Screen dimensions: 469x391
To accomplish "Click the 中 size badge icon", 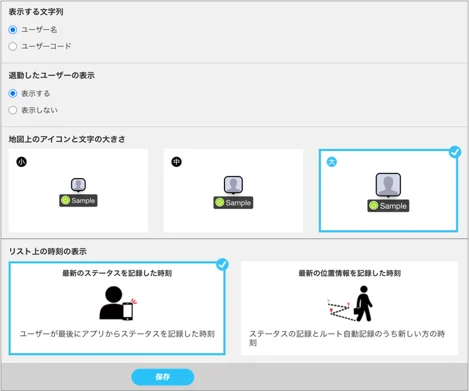I will coord(177,162).
